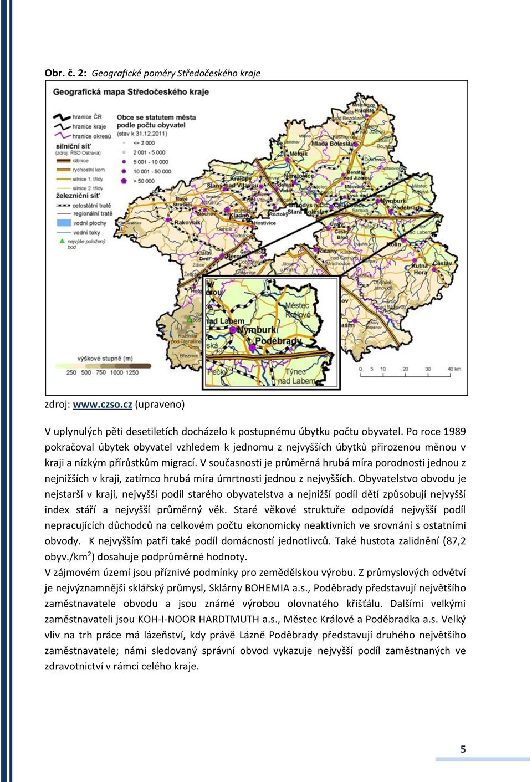The width and height of the screenshot is (532, 782).
Task: Click the paragraph line starting 'V zájmovém území'
Action: tap(255, 573)
